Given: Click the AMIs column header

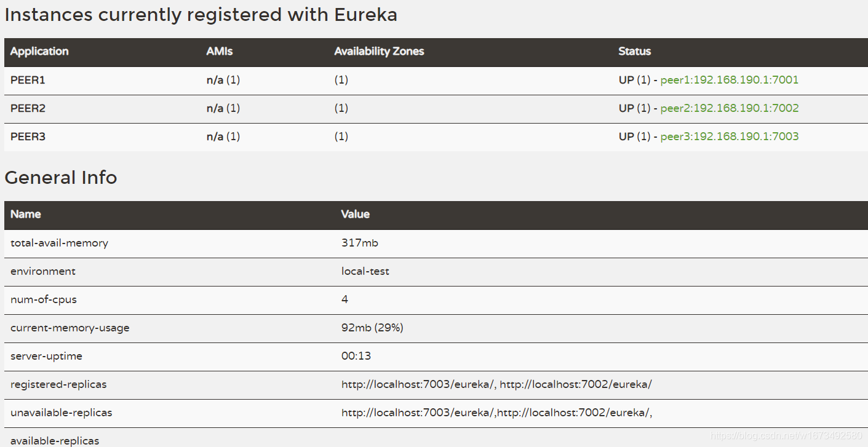Looking at the screenshot, I should [x=220, y=52].
